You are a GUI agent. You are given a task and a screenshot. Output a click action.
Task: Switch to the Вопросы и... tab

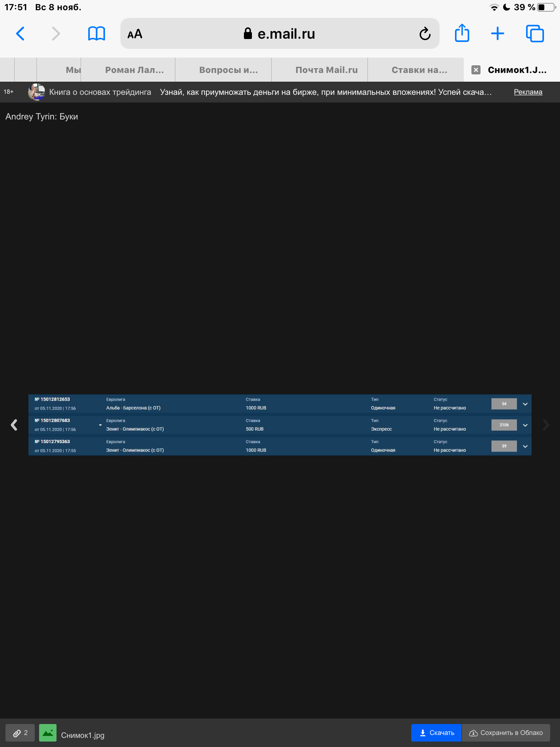pyautogui.click(x=228, y=70)
